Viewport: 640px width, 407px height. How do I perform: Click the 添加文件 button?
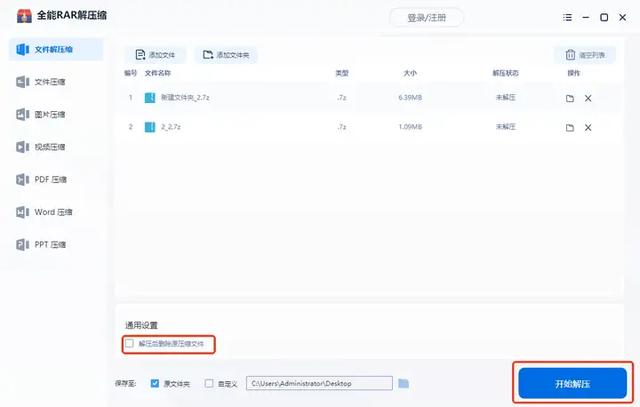[x=155, y=55]
